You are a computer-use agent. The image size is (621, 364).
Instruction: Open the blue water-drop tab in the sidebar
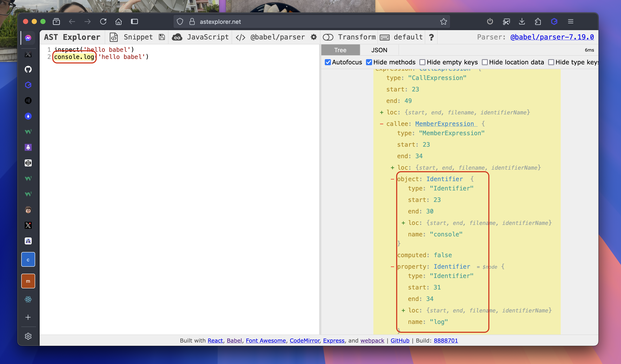pyautogui.click(x=28, y=116)
